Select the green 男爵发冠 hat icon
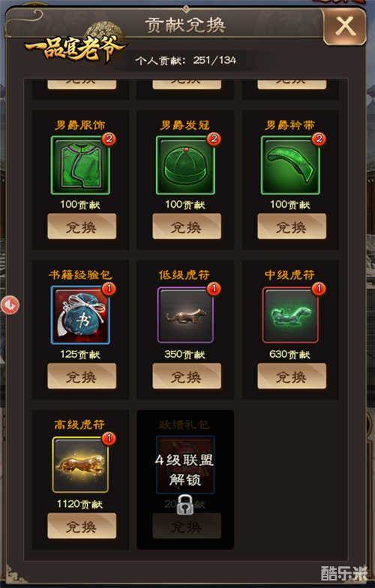The height and width of the screenshot is (588, 375). click(x=185, y=165)
